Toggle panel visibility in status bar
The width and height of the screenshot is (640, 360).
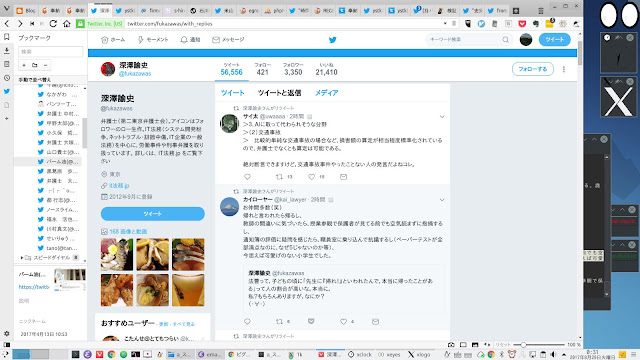[7, 344]
